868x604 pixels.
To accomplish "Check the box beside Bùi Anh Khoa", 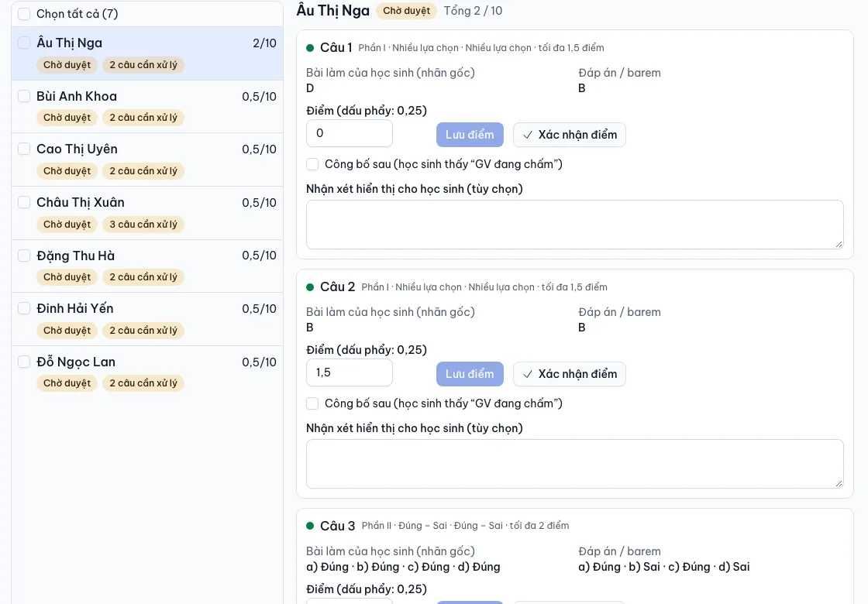I will point(24,96).
